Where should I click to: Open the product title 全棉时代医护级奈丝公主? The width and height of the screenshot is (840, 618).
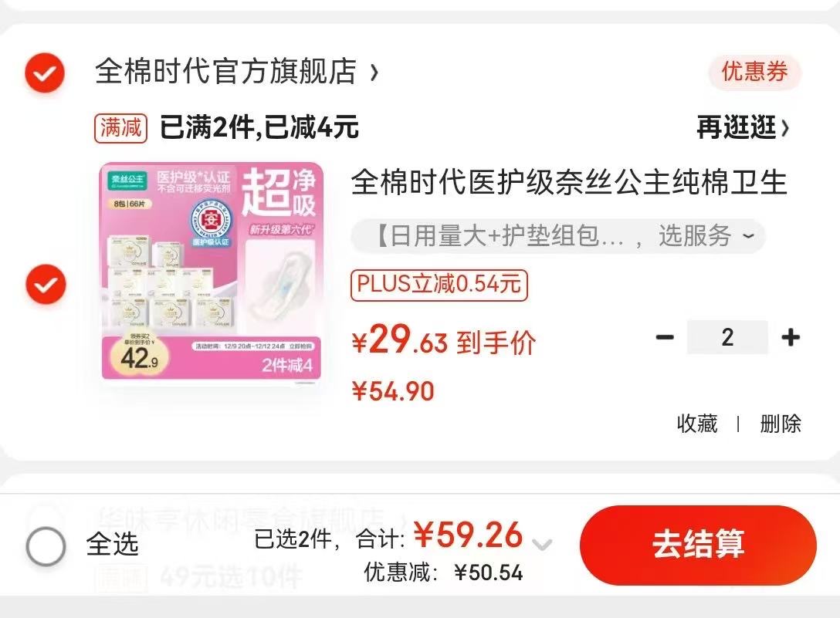(x=569, y=182)
